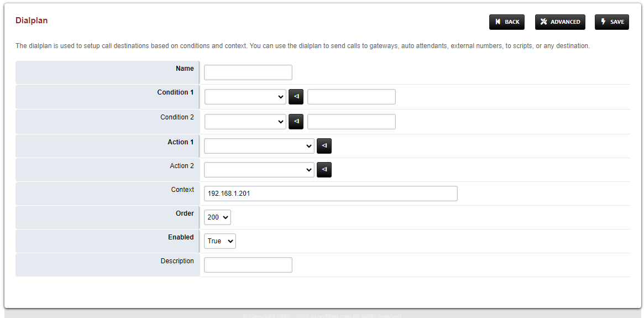
Task: Toggle the Enabled dropdown set to True
Action: pyautogui.click(x=219, y=241)
